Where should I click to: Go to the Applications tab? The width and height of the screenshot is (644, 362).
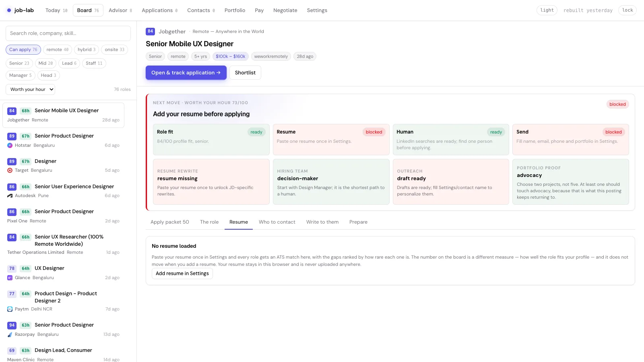(159, 10)
